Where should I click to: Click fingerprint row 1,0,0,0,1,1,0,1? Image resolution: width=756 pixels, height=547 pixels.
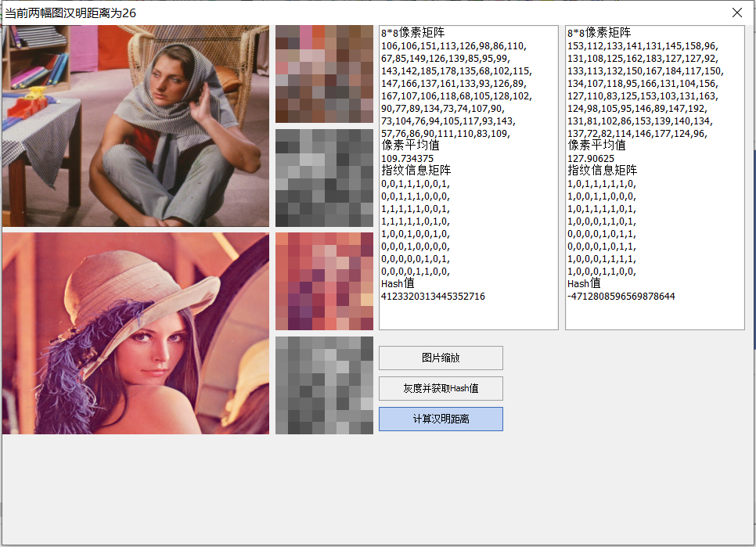click(602, 221)
